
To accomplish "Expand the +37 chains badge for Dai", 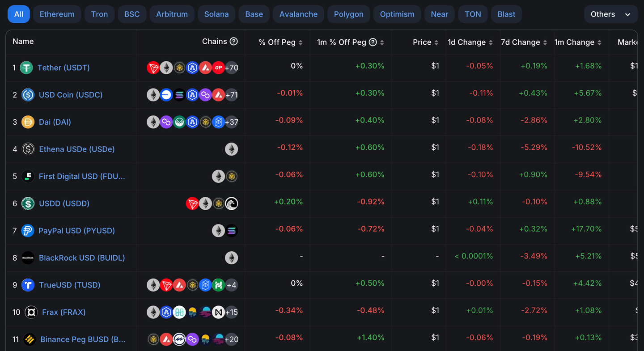I will [x=231, y=122].
